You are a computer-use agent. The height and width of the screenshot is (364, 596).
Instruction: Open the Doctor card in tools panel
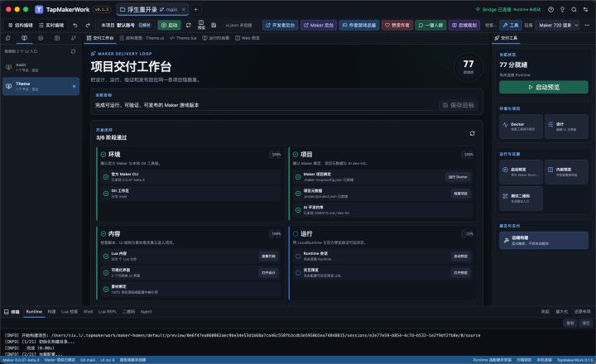[x=521, y=127]
